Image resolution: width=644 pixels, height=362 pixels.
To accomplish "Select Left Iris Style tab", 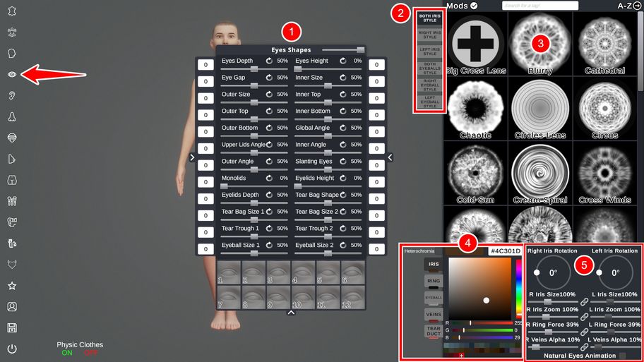I will (429, 52).
